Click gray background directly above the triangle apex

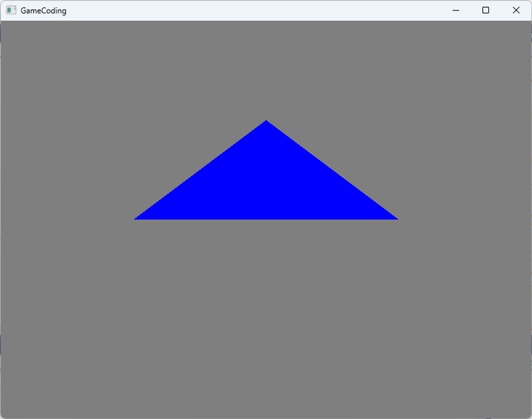click(x=266, y=80)
